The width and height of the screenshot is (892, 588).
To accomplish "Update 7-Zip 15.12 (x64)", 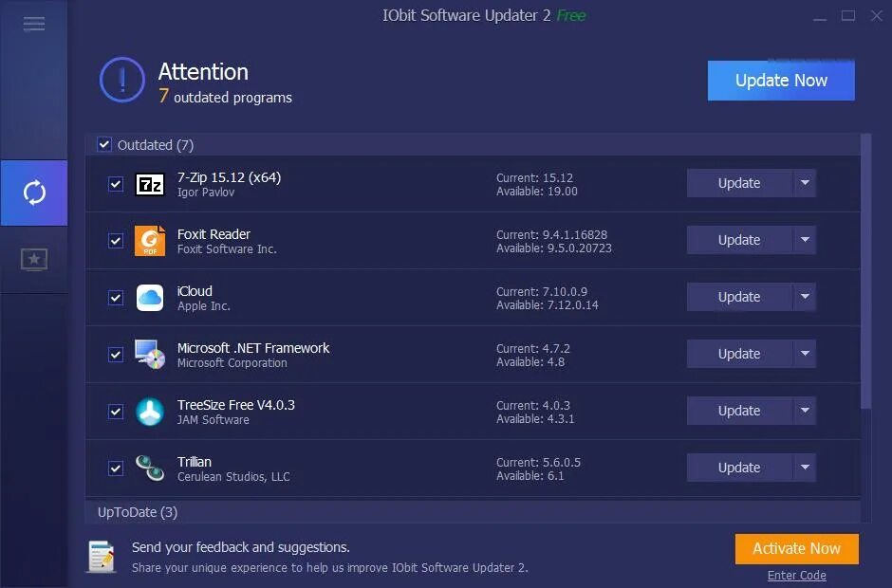I will pyautogui.click(x=739, y=183).
